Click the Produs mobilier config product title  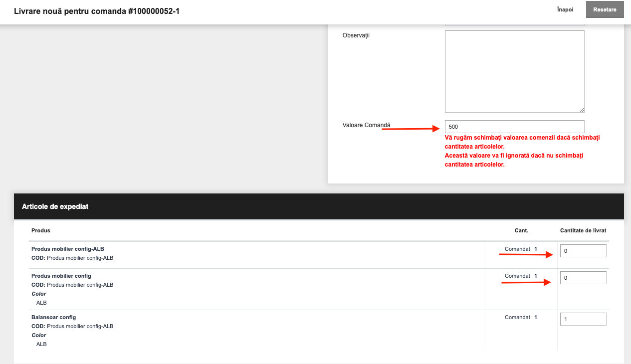(x=61, y=276)
